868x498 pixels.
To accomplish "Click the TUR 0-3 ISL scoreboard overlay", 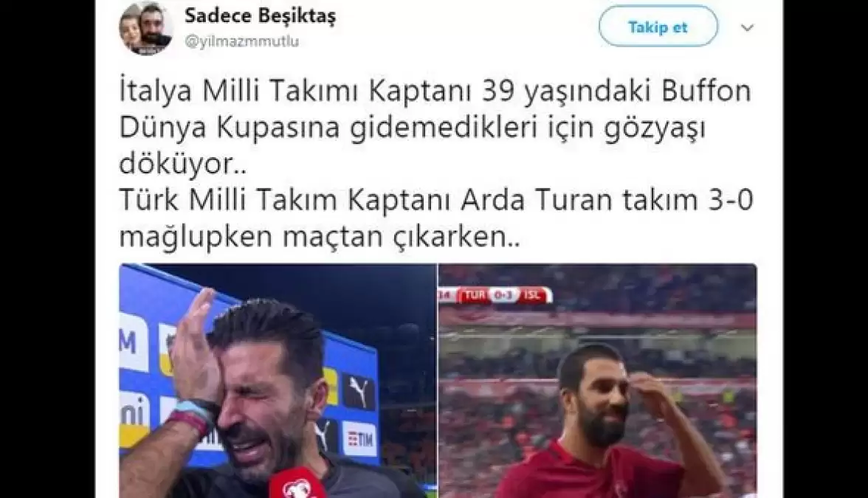I will [x=495, y=295].
